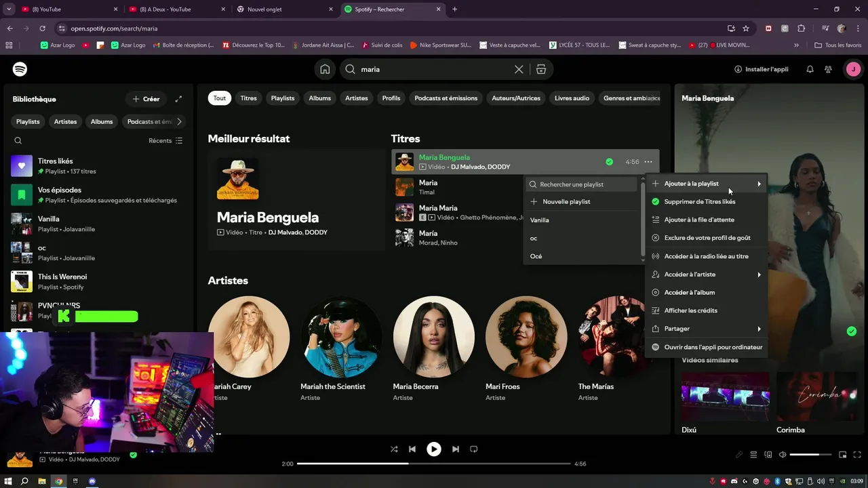Open the user profile avatar J
This screenshot has height=488, width=868.
(x=853, y=69)
